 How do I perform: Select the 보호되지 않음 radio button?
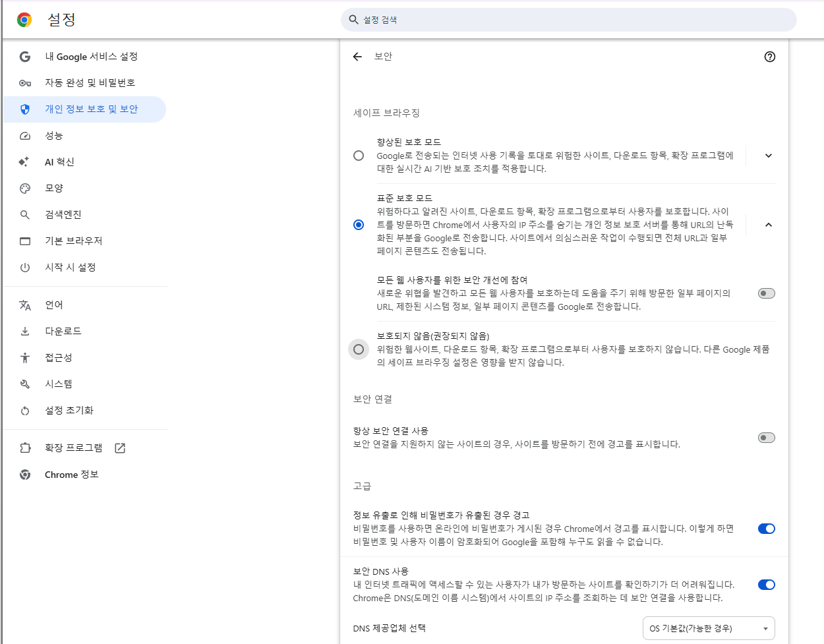click(x=359, y=349)
